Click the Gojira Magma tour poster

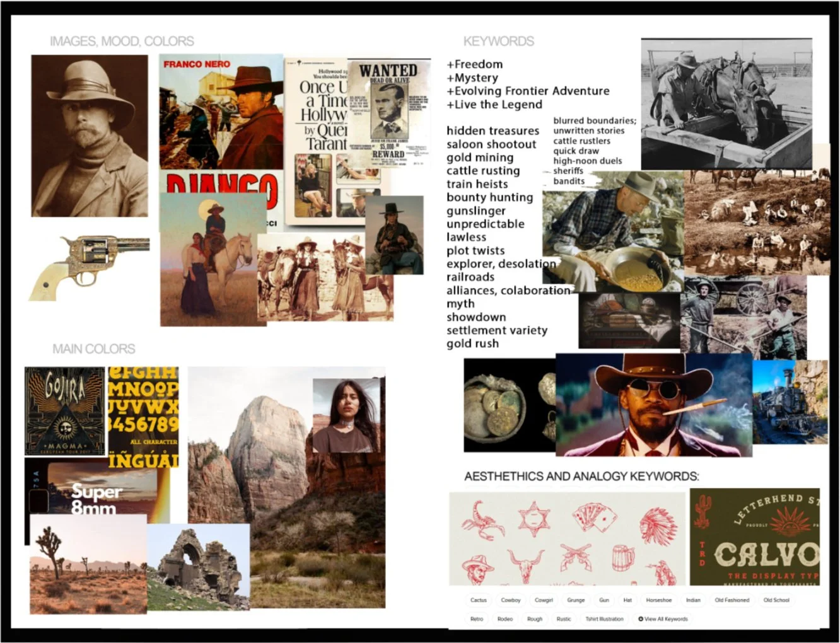point(65,411)
